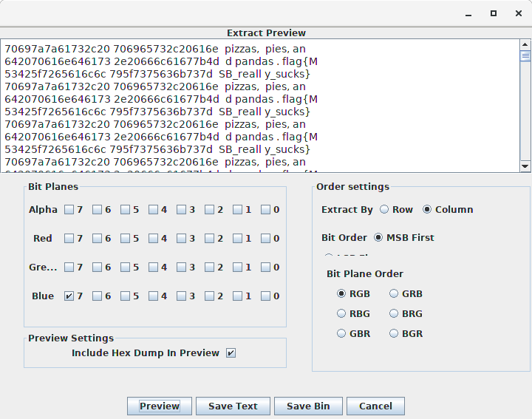Choose BRG bit plane order
Image resolution: width=532 pixels, height=419 pixels.
pos(394,313)
